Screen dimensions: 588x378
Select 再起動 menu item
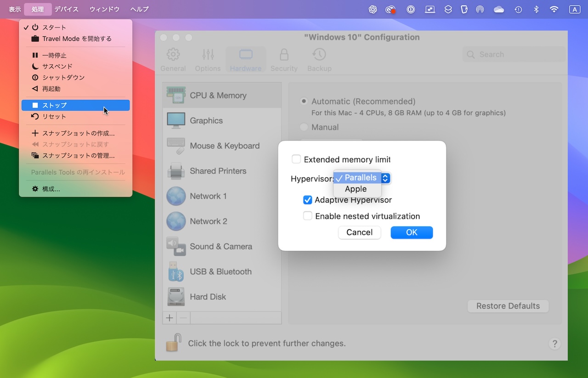coord(76,89)
